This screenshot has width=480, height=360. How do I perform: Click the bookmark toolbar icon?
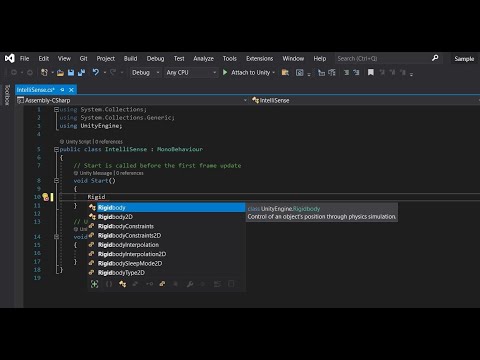pyautogui.click(x=371, y=72)
